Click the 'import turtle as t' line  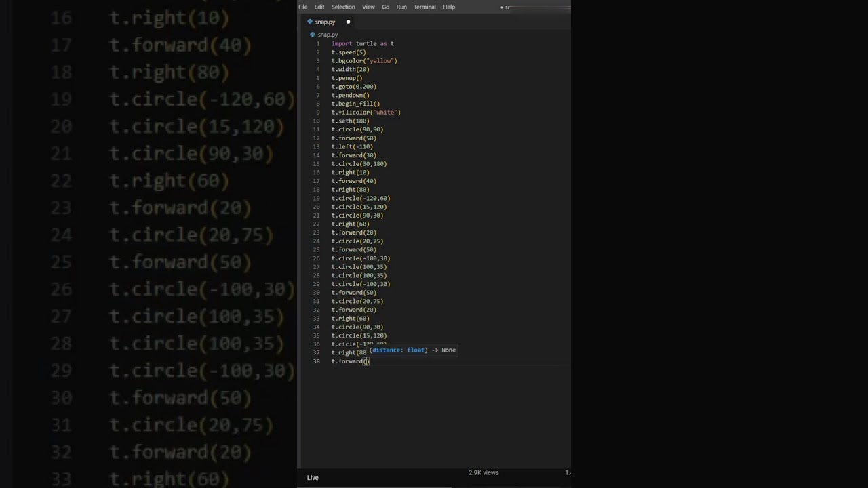point(363,43)
